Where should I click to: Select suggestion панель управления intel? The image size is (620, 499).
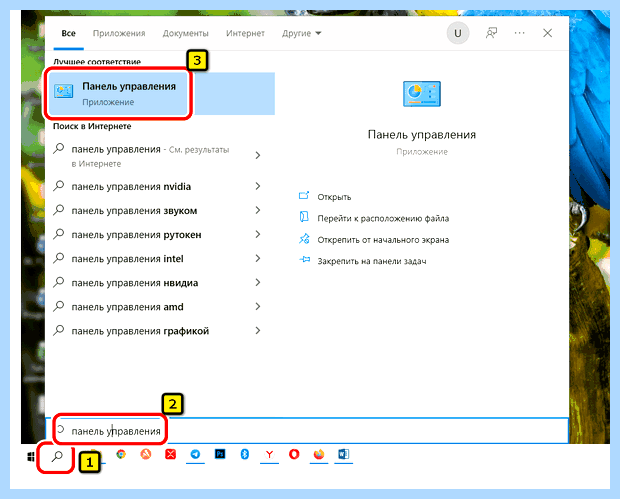click(127, 259)
